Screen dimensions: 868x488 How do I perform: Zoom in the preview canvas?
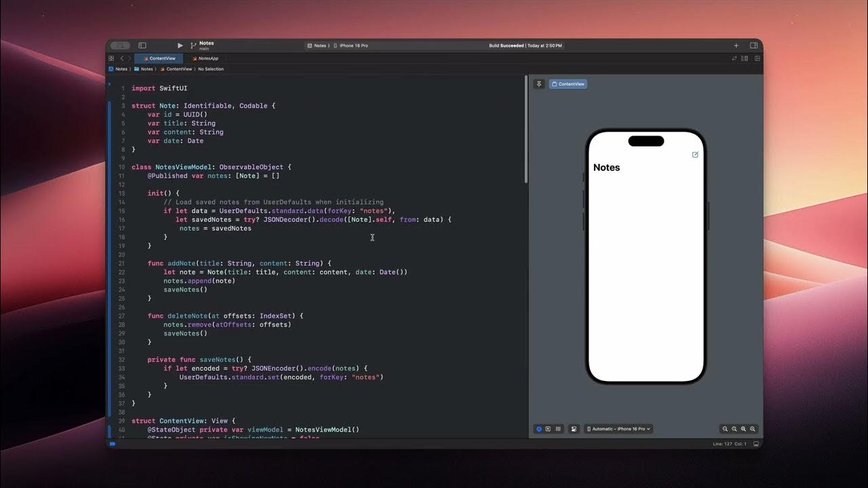point(753,429)
